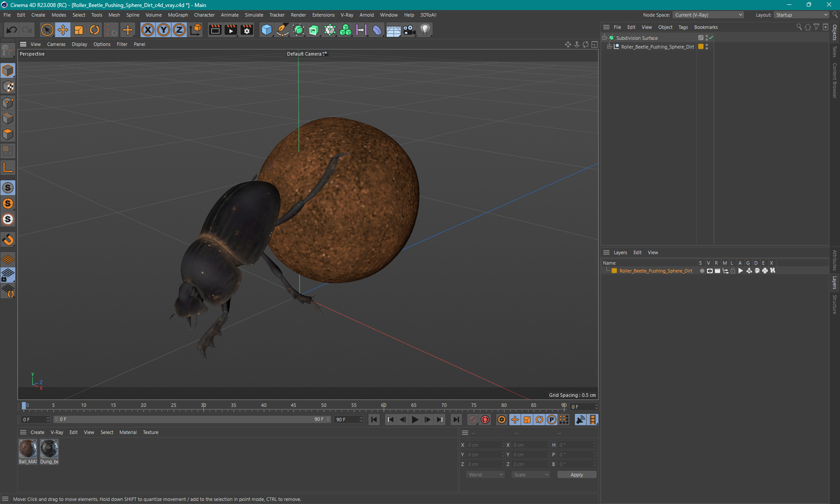Open Texture menu in material manager

[x=150, y=432]
